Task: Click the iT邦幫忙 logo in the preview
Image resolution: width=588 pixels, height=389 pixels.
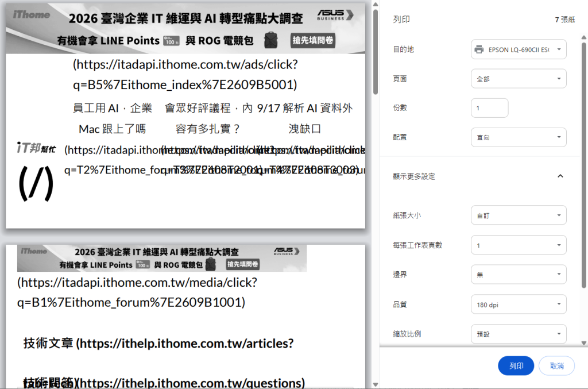Action: [36, 148]
